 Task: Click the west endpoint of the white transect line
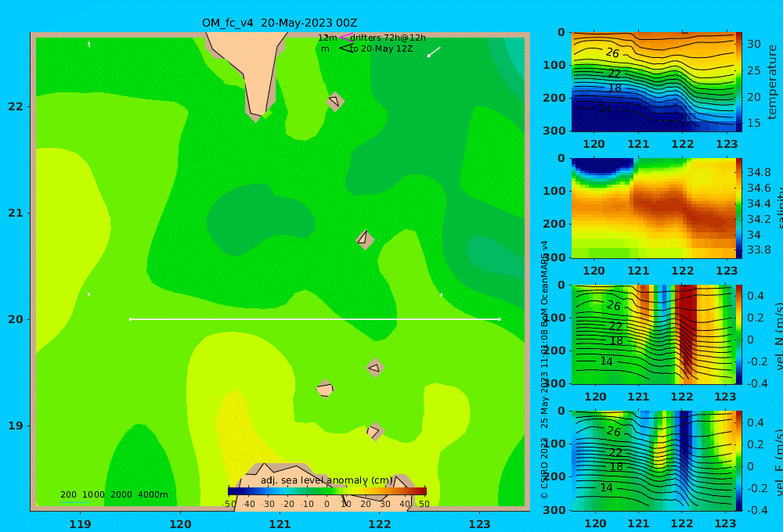tap(130, 319)
